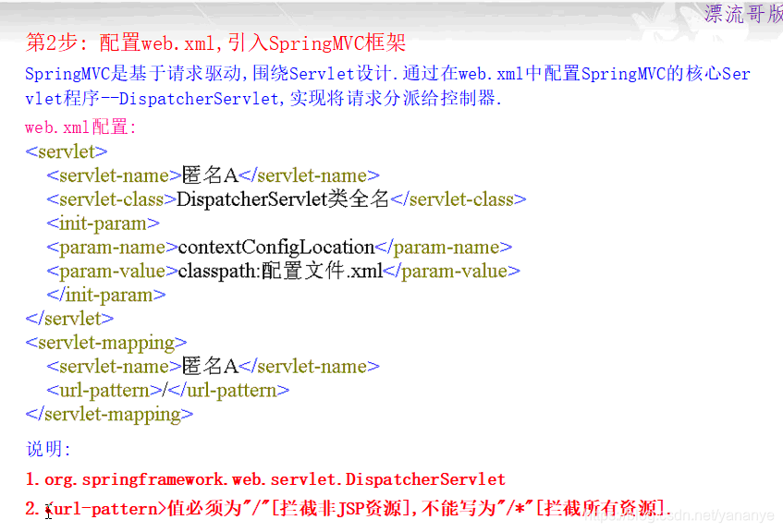Viewport: 783px width, 532px height.
Task: Click note 2 about '<url-pattern>值必须为"/"'
Action: pos(349,509)
